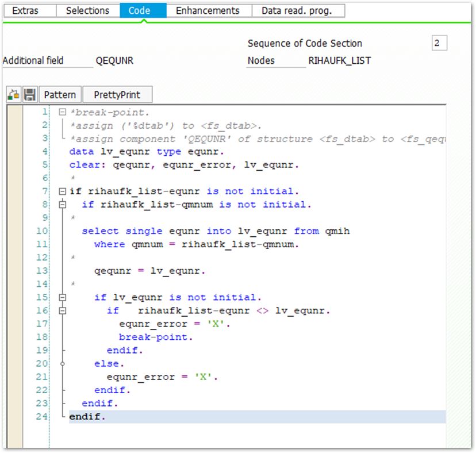Click the Sequence of Code Section field
This screenshot has width=476, height=453.
point(439,44)
